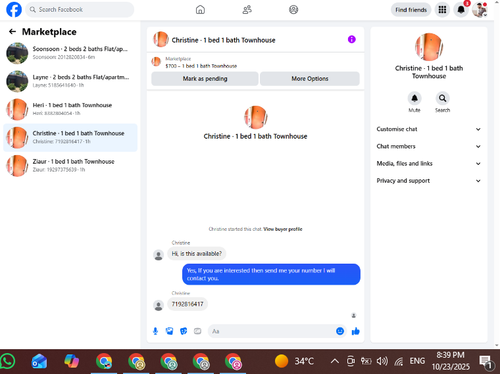Click the purple conversation info icon
The width and height of the screenshot is (500, 374).
click(x=352, y=39)
